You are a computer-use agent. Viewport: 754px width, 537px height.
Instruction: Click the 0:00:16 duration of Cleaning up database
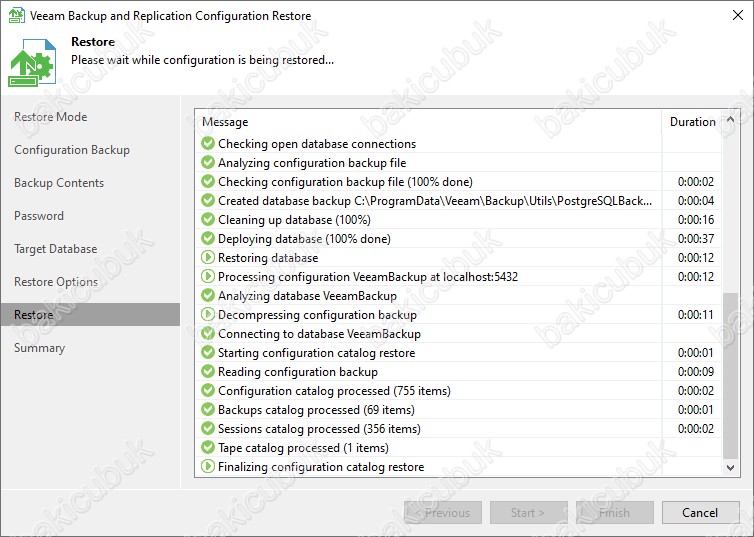click(x=696, y=220)
